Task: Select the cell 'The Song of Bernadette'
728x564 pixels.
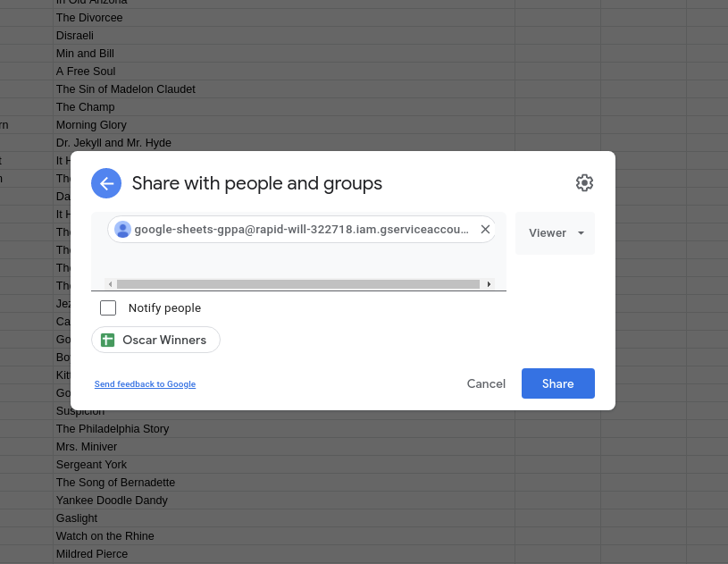Action: click(x=284, y=483)
